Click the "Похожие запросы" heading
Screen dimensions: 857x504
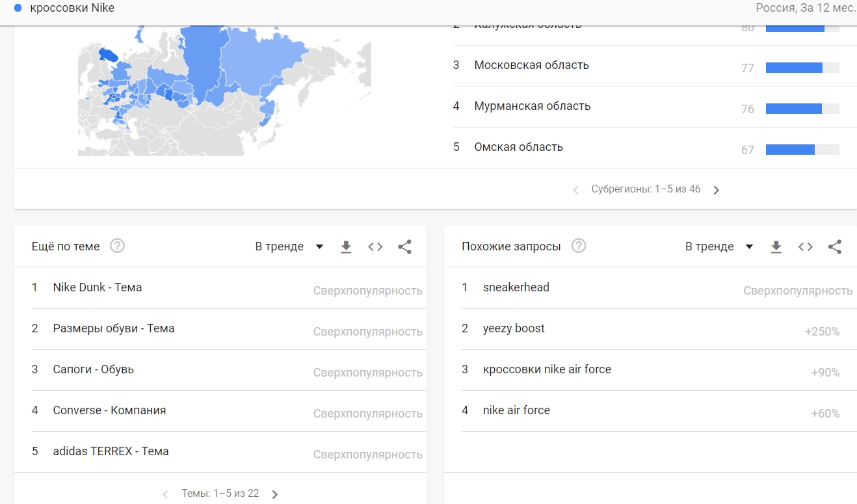pos(511,246)
